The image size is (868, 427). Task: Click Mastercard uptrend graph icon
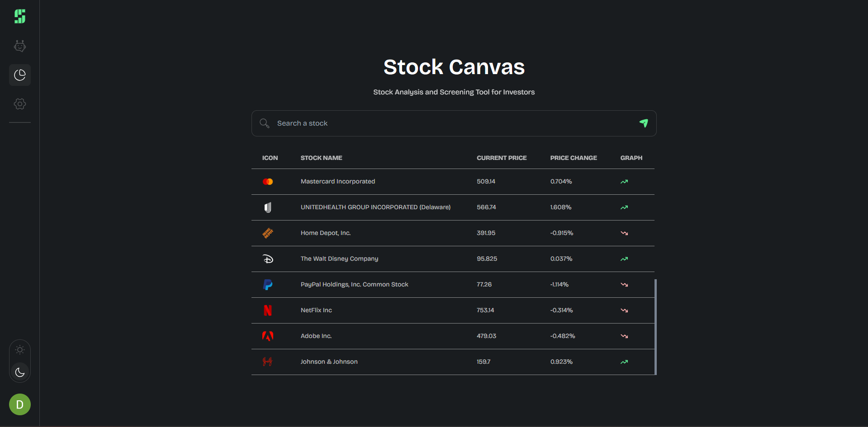tap(624, 182)
